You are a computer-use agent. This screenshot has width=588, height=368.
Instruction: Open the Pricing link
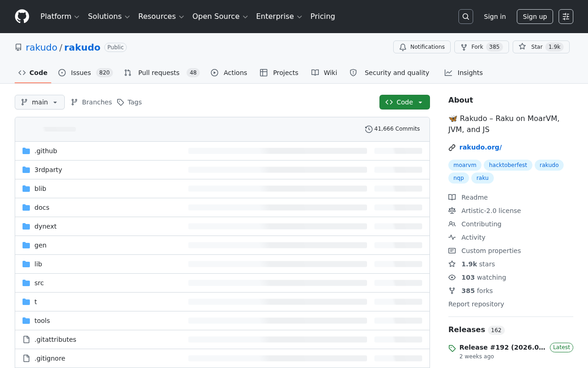(x=322, y=17)
